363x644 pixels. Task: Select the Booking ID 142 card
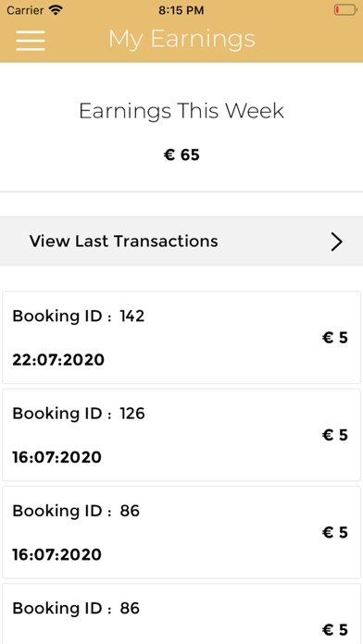(181, 338)
